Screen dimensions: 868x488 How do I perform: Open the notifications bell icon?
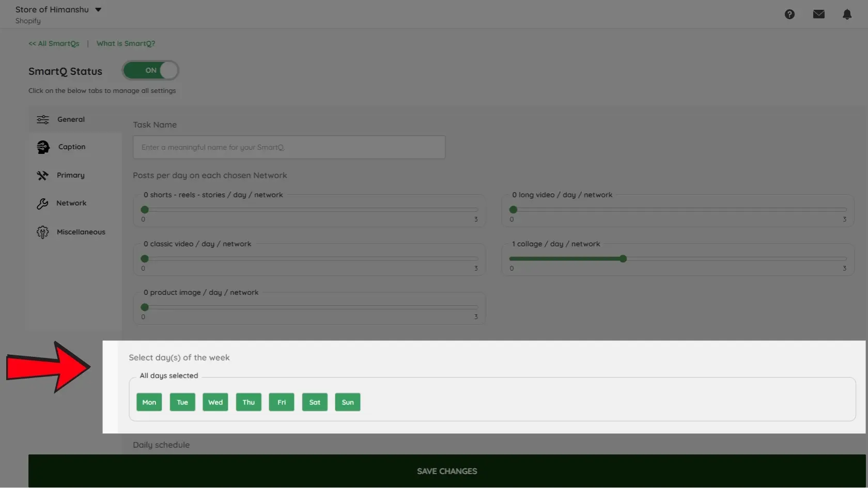(x=847, y=14)
